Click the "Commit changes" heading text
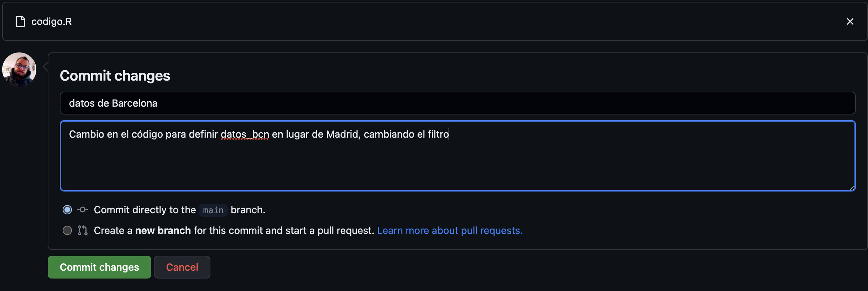This screenshot has height=291, width=868. point(115,76)
